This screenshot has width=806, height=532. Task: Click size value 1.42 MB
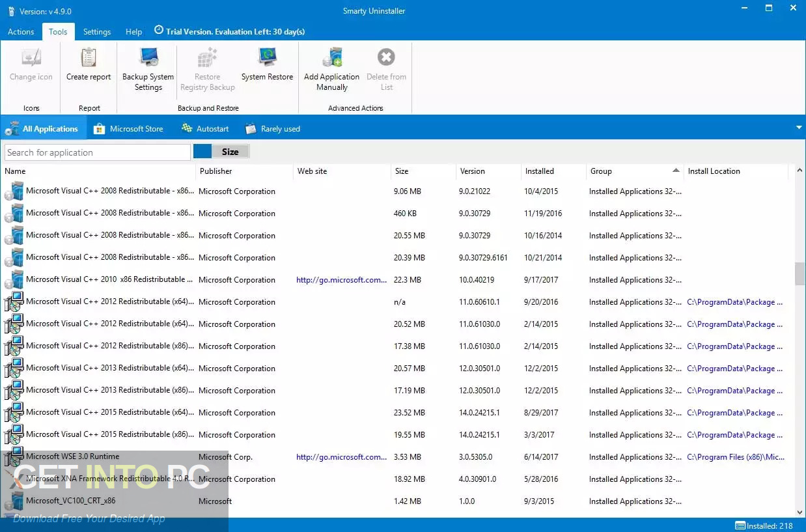coord(408,501)
